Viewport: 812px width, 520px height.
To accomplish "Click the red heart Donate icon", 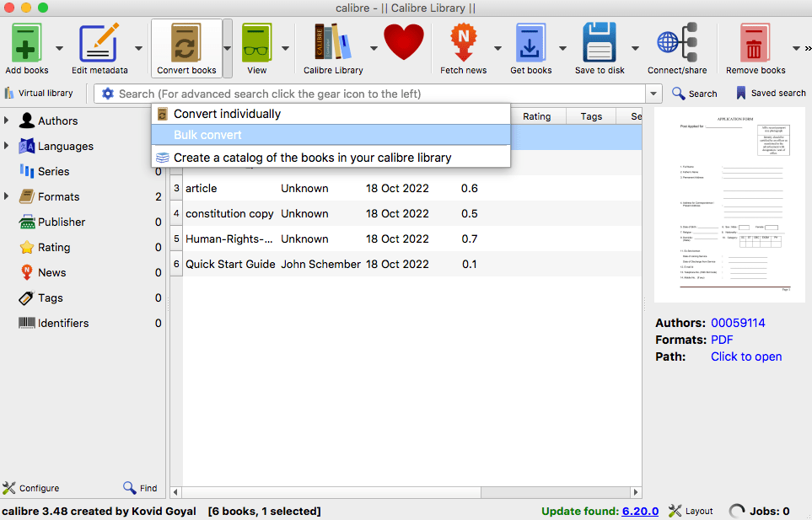I will 403,40.
